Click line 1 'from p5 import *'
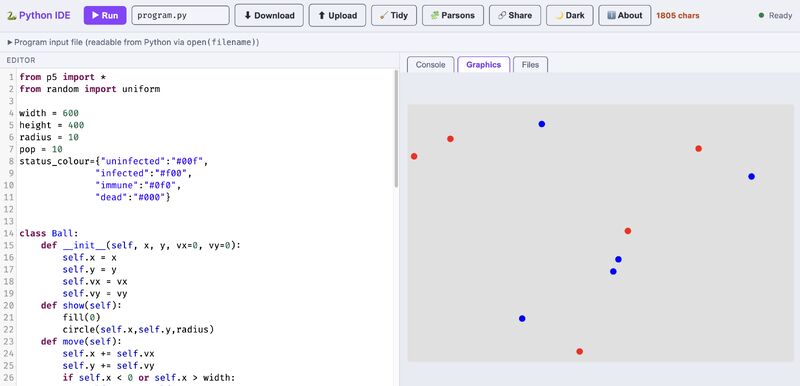 [62, 77]
